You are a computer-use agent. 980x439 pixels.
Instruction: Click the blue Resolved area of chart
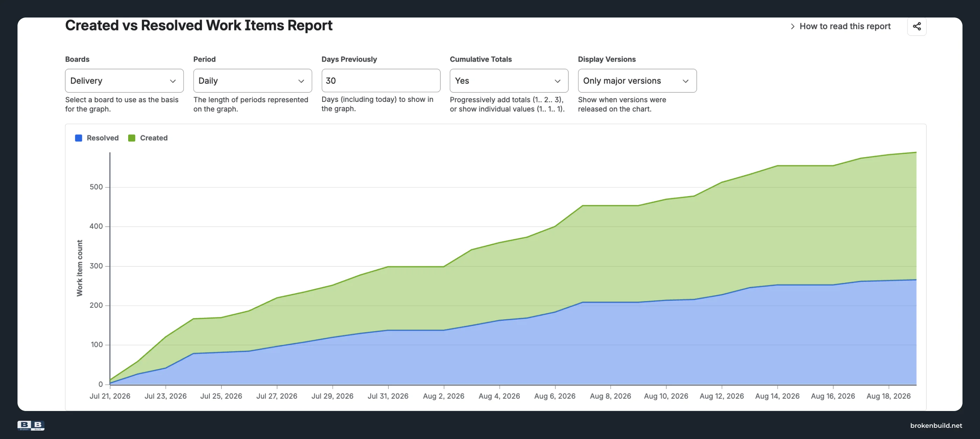pyautogui.click(x=647, y=342)
